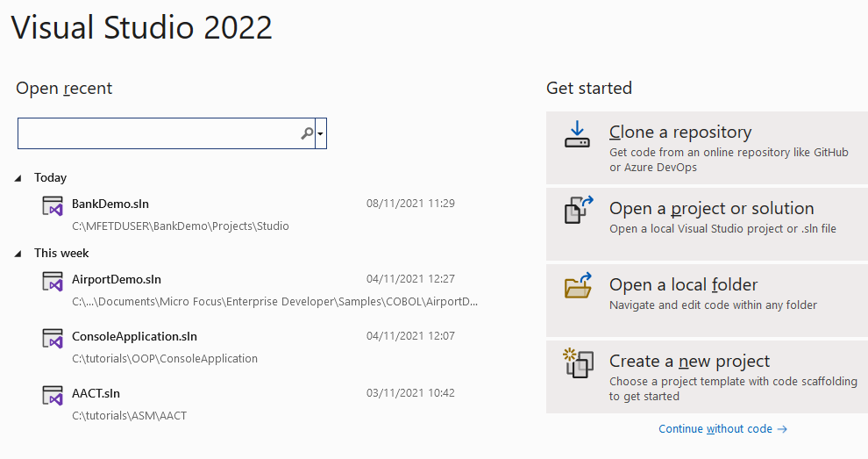Click the AACT.sln solution icon
868x459 pixels.
click(x=53, y=396)
